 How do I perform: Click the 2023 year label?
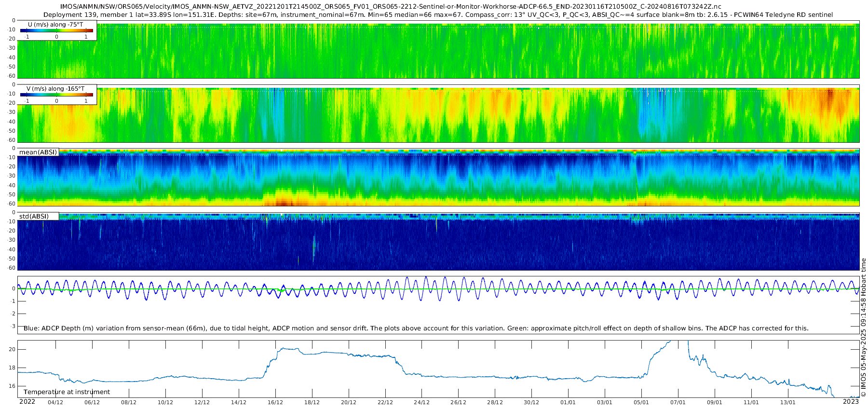[x=851, y=402]
